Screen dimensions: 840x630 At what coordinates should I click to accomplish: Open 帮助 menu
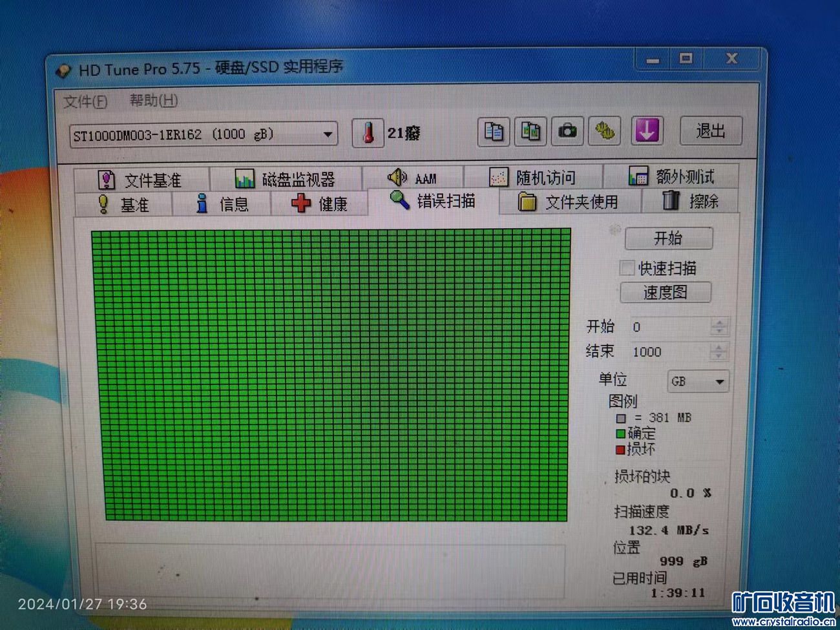(x=154, y=101)
